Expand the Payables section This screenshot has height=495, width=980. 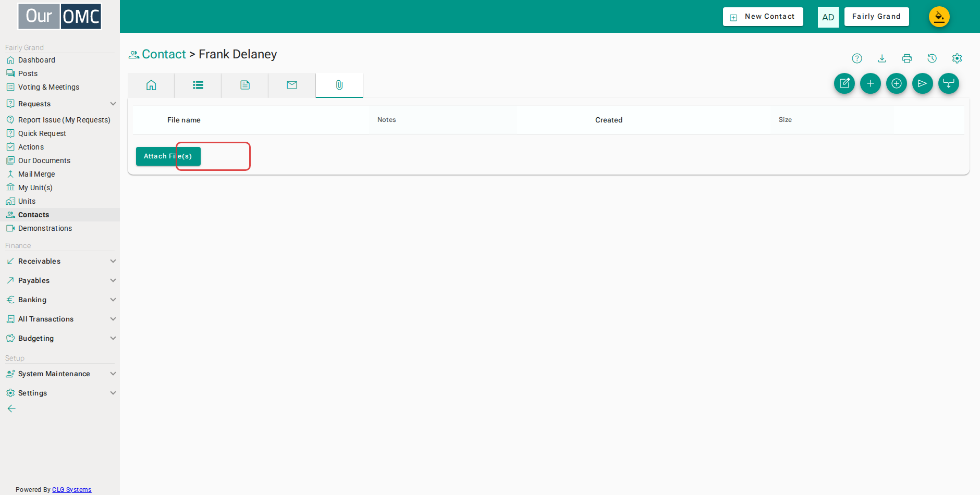click(x=60, y=280)
